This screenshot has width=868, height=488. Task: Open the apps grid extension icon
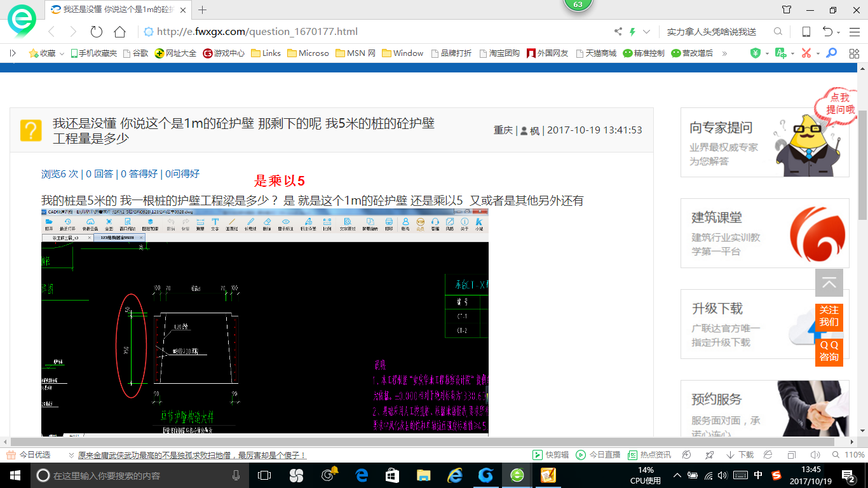pyautogui.click(x=854, y=53)
